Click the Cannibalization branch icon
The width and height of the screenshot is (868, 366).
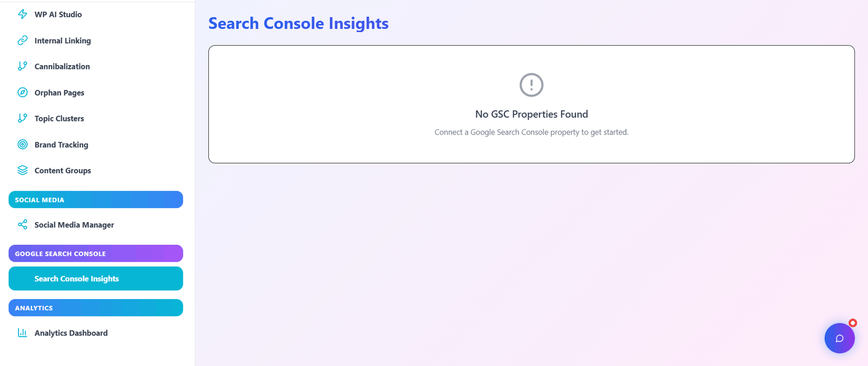(x=22, y=66)
